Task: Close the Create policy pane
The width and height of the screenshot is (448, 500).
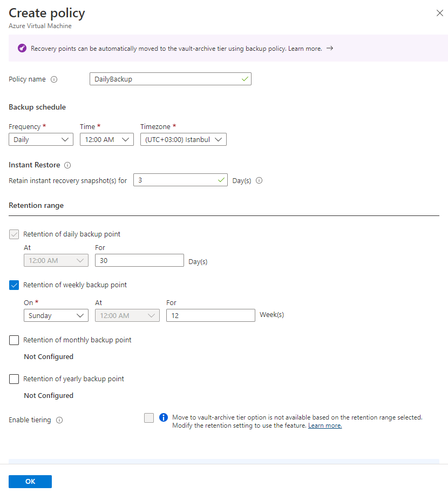Action: pyautogui.click(x=440, y=13)
